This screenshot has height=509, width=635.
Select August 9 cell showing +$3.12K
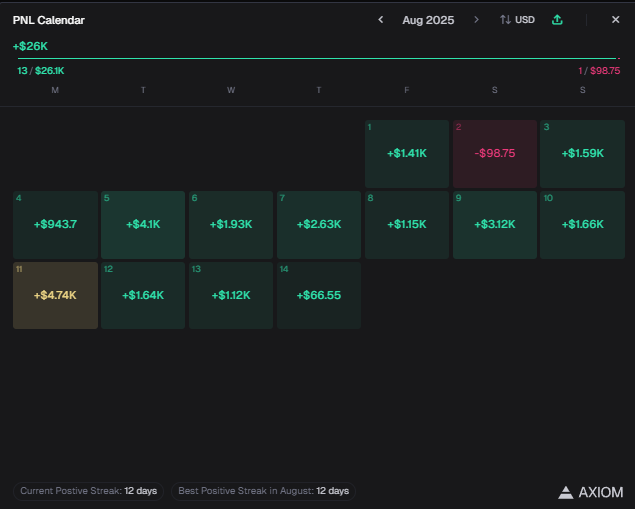click(494, 225)
